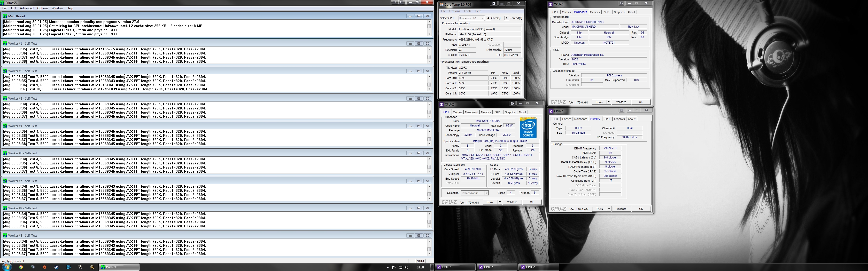Click OK in CPU-Z CPU window
Screen dimensions: 868x271
(532, 202)
